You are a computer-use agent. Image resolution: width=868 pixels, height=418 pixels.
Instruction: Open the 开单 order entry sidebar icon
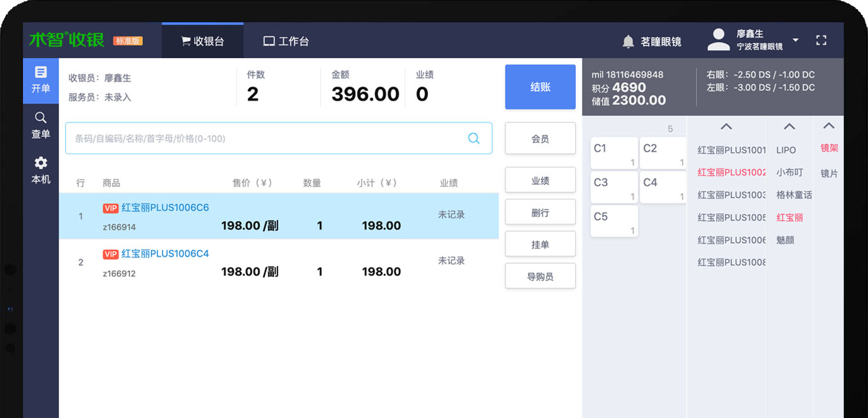[x=41, y=74]
